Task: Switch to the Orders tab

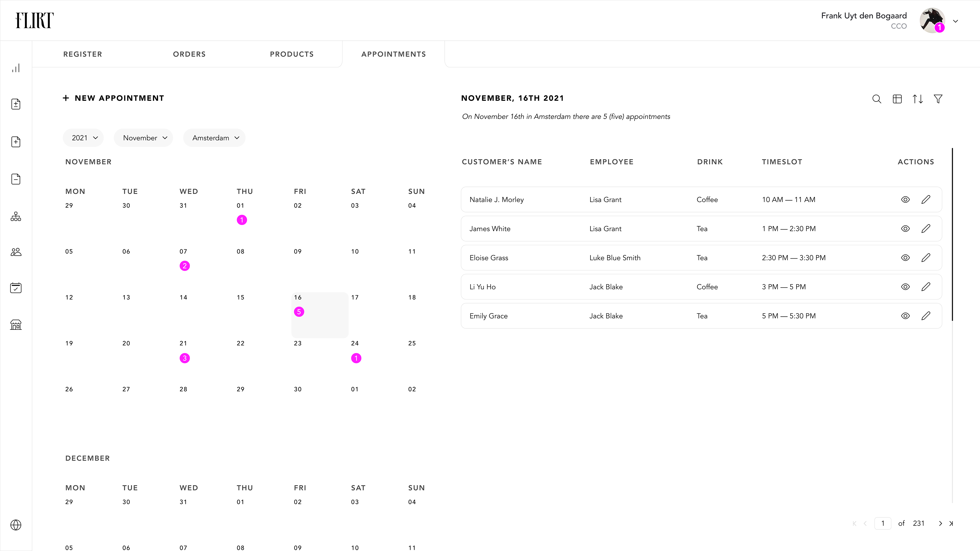Action: pos(189,54)
